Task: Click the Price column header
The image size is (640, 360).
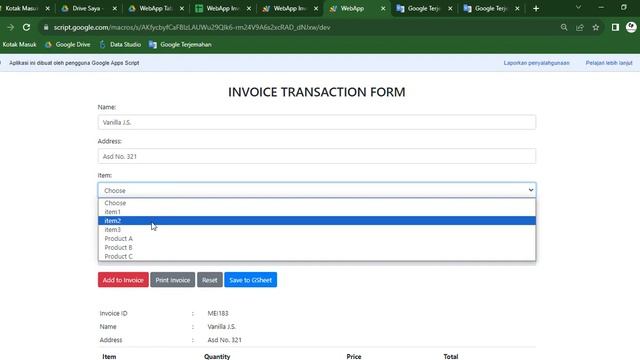Action: tap(354, 356)
